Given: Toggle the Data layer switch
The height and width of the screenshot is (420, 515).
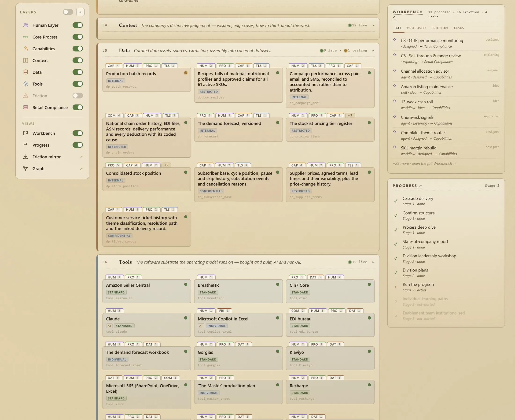Looking at the screenshot, I should click(x=78, y=72).
